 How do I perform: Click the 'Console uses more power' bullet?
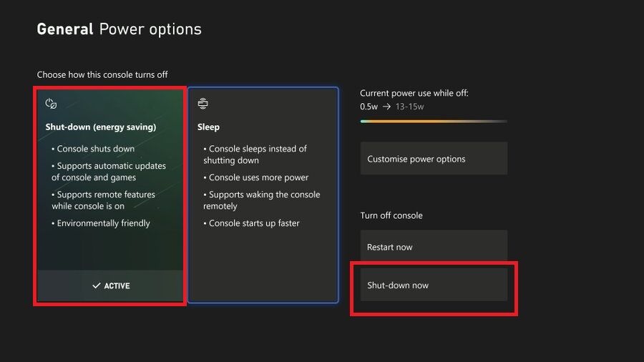258,177
